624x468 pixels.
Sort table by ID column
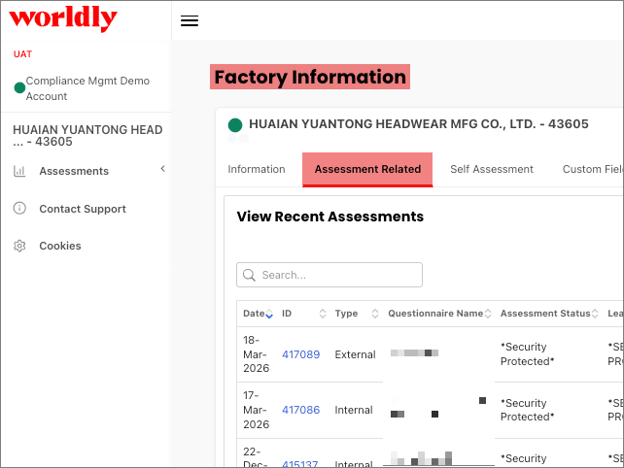(323, 314)
